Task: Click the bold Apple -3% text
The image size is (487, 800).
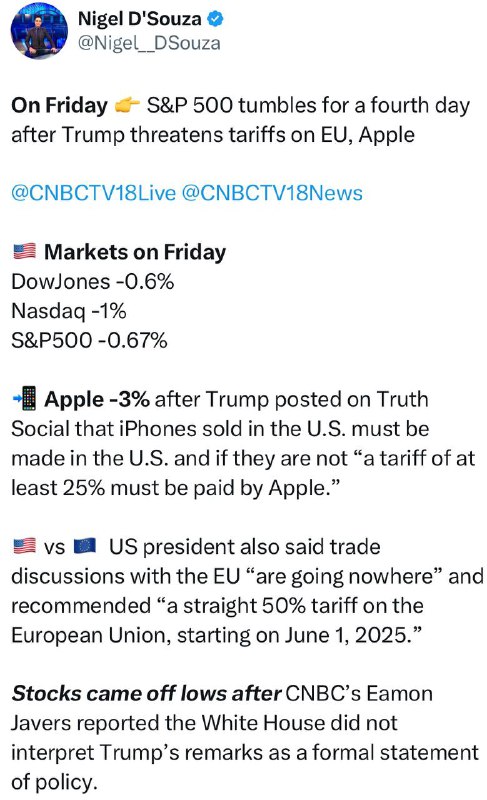Action: 97,399
